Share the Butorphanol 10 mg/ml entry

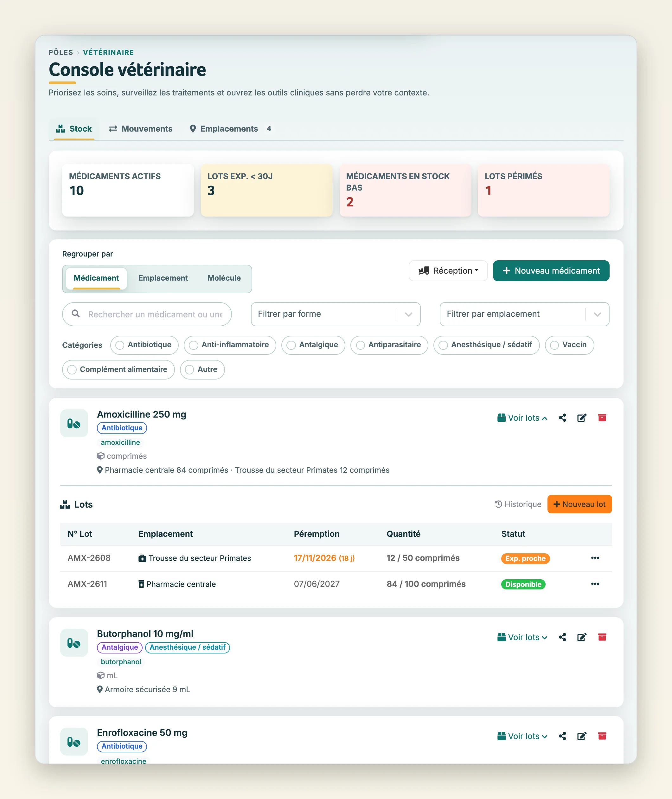point(562,637)
